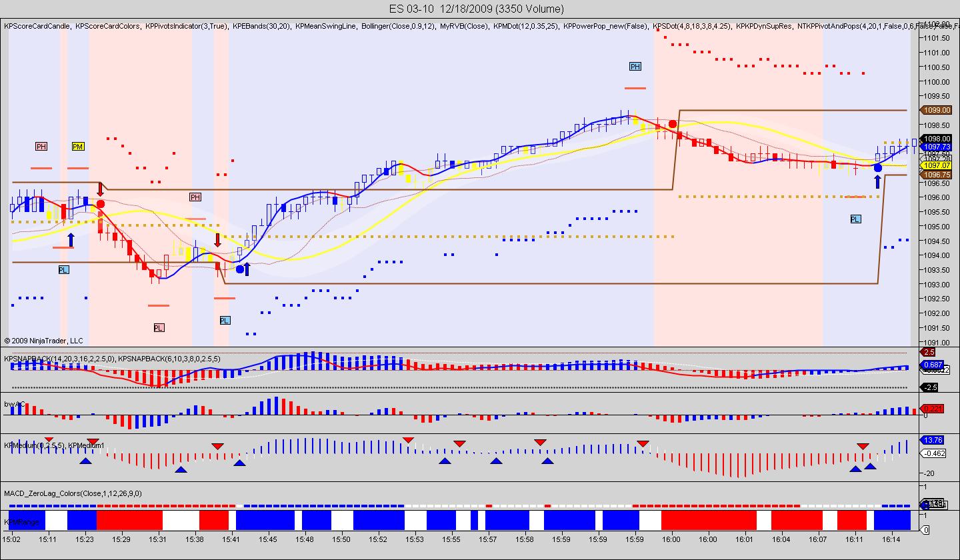The height and width of the screenshot is (560, 960).
Task: Select the white -0.462 KPMedium value marker
Action: click(x=933, y=453)
